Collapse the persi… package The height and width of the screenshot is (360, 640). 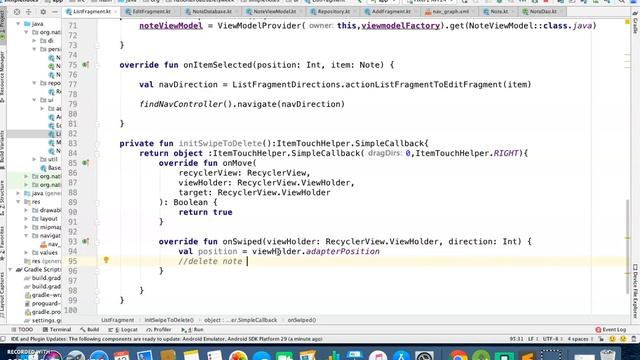[x=34, y=49]
